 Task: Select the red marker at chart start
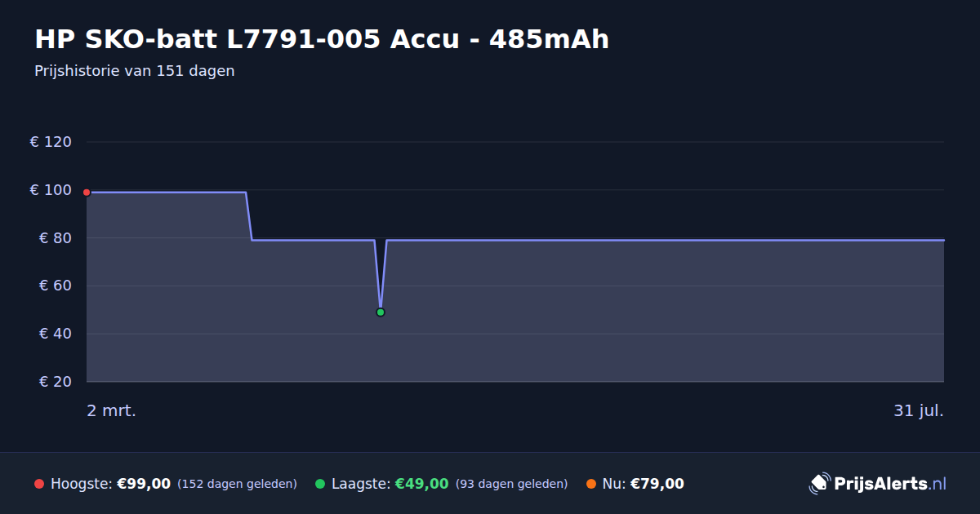(x=87, y=193)
